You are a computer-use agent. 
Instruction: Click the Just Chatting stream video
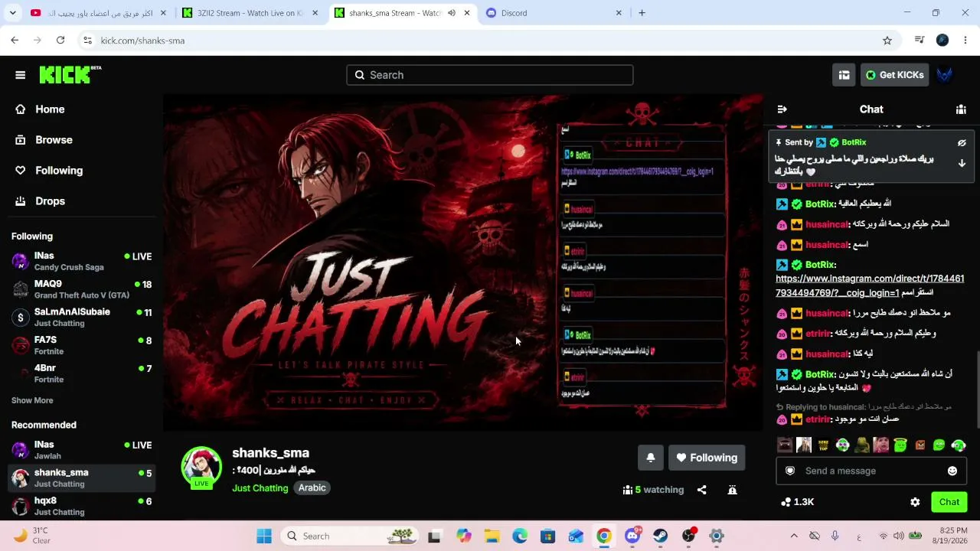pyautogui.click(x=463, y=262)
